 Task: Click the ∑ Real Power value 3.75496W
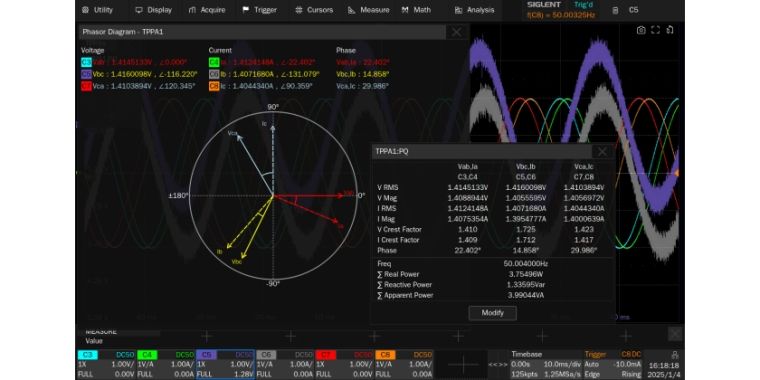(526, 274)
